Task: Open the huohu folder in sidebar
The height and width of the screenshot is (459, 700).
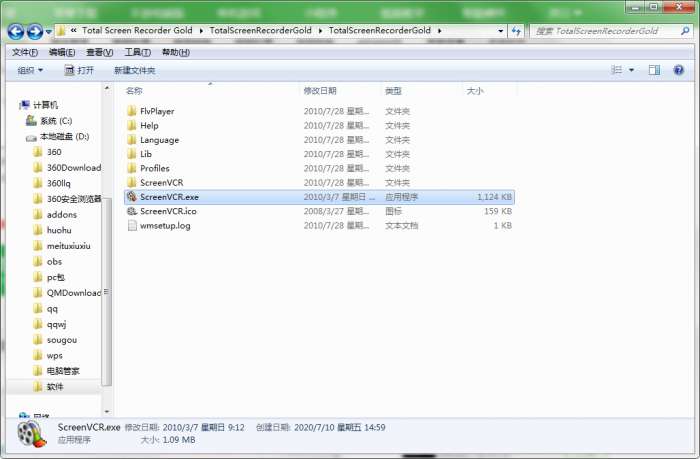Action: (59, 230)
